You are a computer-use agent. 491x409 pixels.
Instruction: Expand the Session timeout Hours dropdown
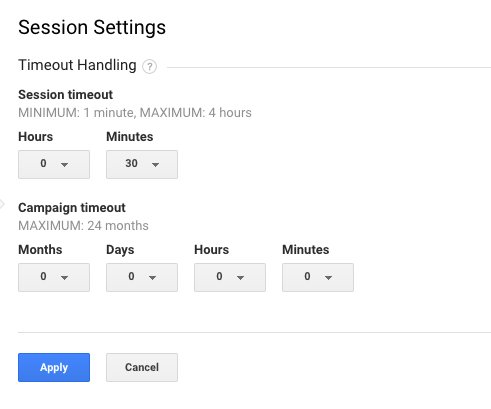(54, 164)
